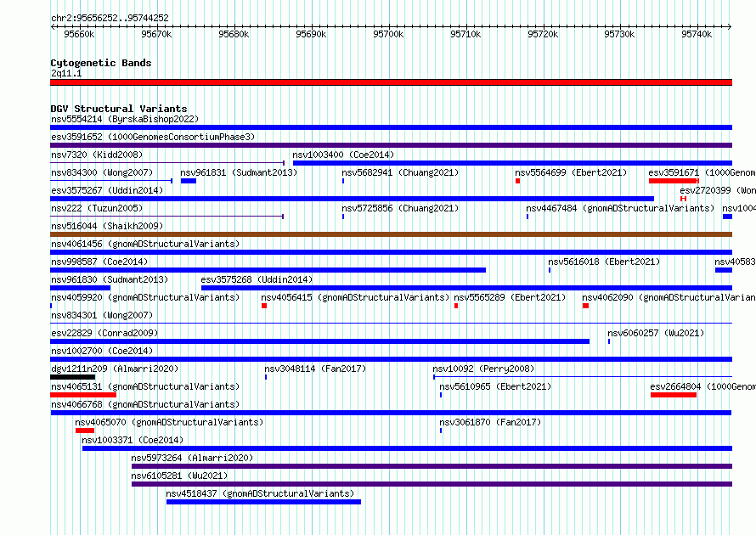Click the nsv998587 (Coe2014) blue bar
The height and width of the screenshot is (535, 756).
tap(268, 270)
